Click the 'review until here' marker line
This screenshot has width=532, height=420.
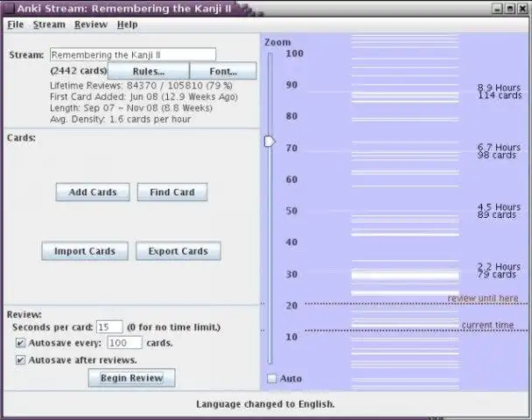click(416, 304)
